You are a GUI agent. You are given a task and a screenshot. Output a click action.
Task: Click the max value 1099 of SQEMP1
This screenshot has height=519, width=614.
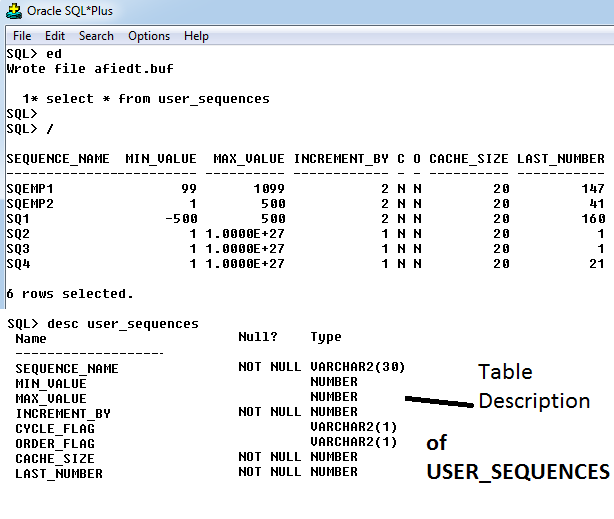269,189
